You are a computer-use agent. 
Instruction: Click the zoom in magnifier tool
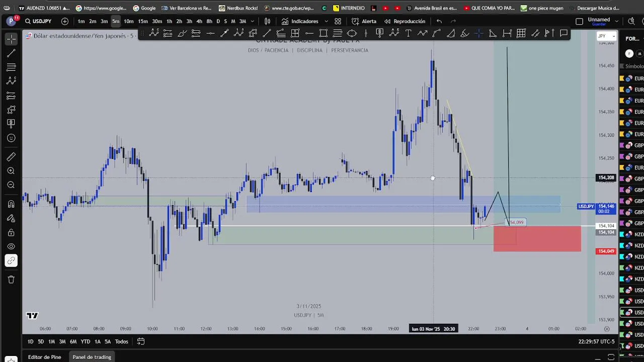tap(11, 171)
